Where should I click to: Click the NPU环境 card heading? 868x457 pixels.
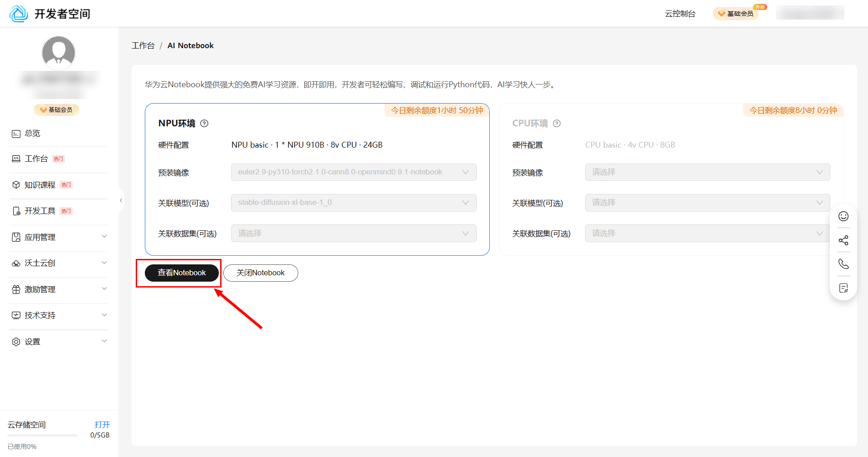click(x=177, y=124)
